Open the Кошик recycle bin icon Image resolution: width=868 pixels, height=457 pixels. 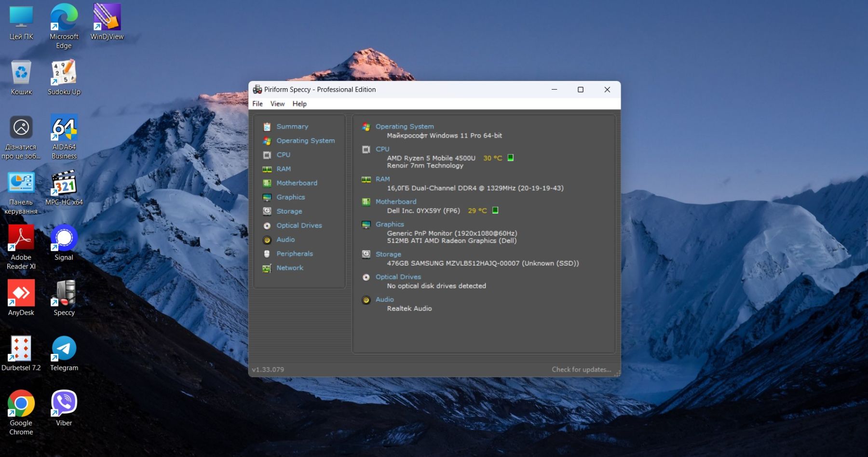tap(21, 77)
